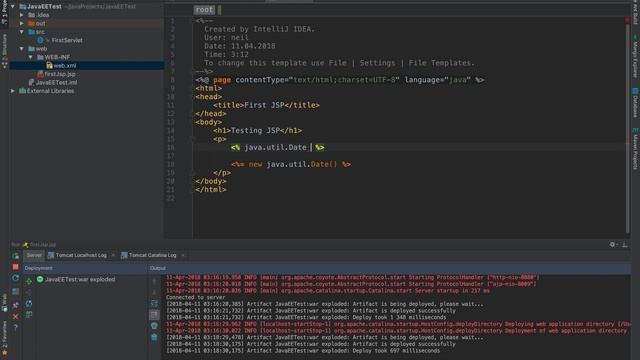Close the Tomcat Catalina Log tab
This screenshot has width=640, height=360.
(183, 255)
